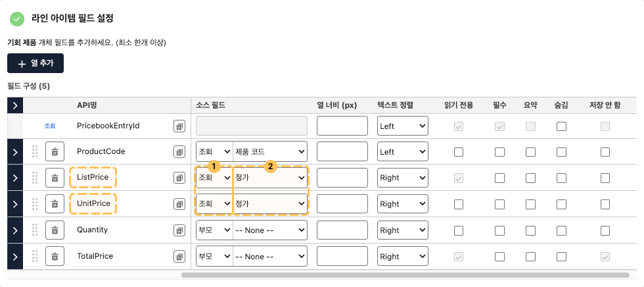Open text alignment dropdown for ListPrice row
The width and height of the screenshot is (644, 287).
pos(402,178)
